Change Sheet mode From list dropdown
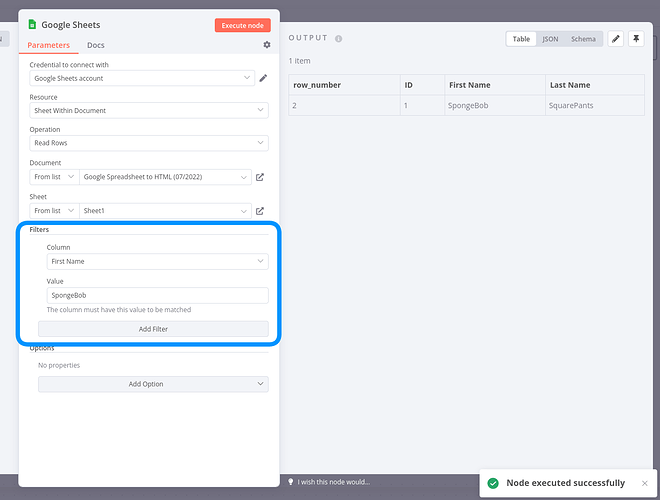Viewport: 660px width, 500px height. pos(54,211)
